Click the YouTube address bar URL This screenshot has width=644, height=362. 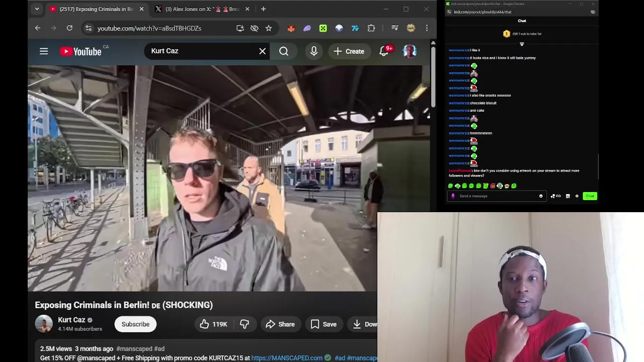tap(149, 28)
